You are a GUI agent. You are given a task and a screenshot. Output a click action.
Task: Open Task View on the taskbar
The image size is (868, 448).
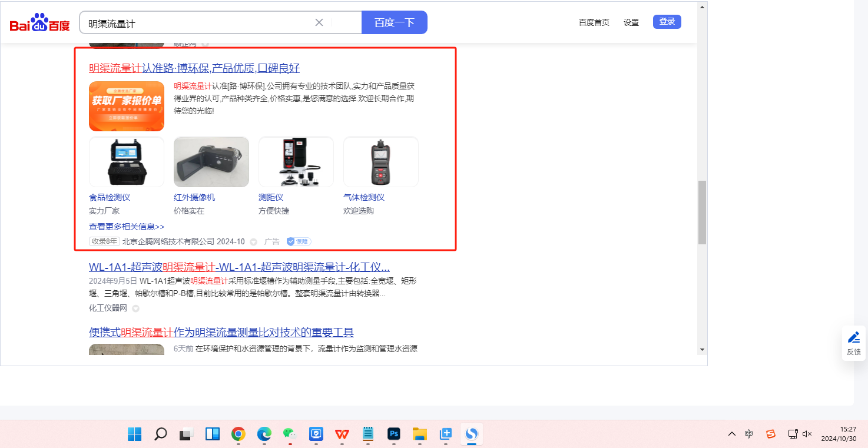186,434
